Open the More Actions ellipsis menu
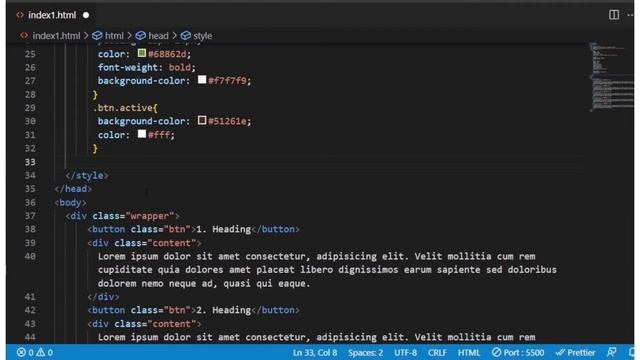Viewport: 640px width, 360px height. point(631,15)
